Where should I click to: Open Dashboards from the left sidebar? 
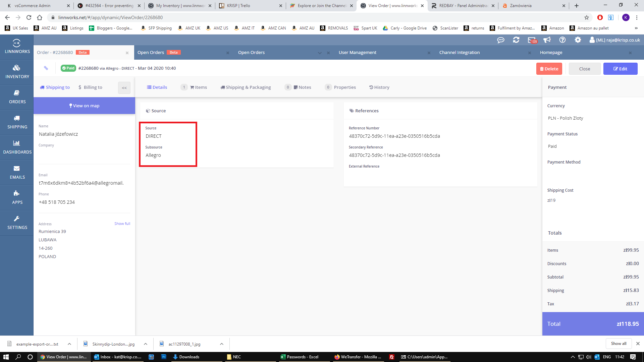pos(17,147)
